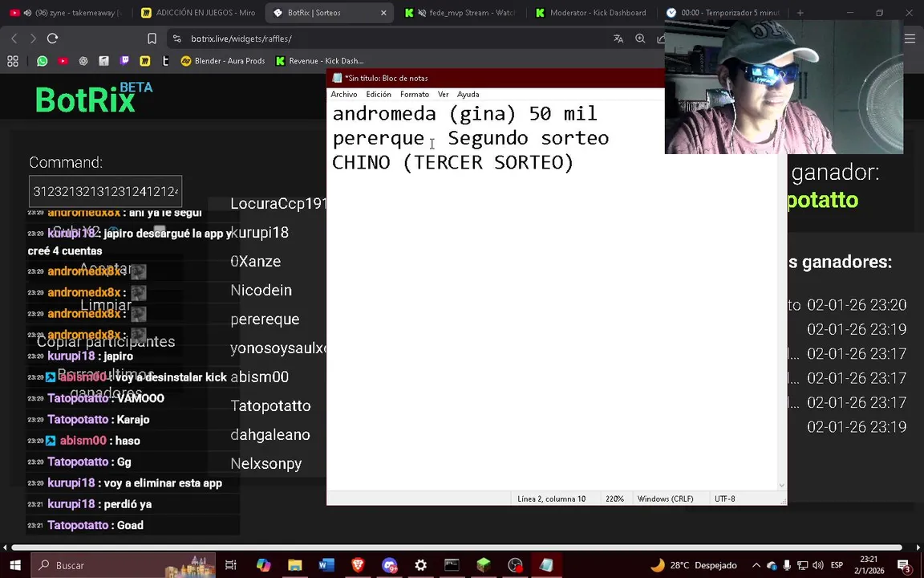
Task: Click the address bar URL botrix.live/widgets/raffles/
Action: [241, 39]
